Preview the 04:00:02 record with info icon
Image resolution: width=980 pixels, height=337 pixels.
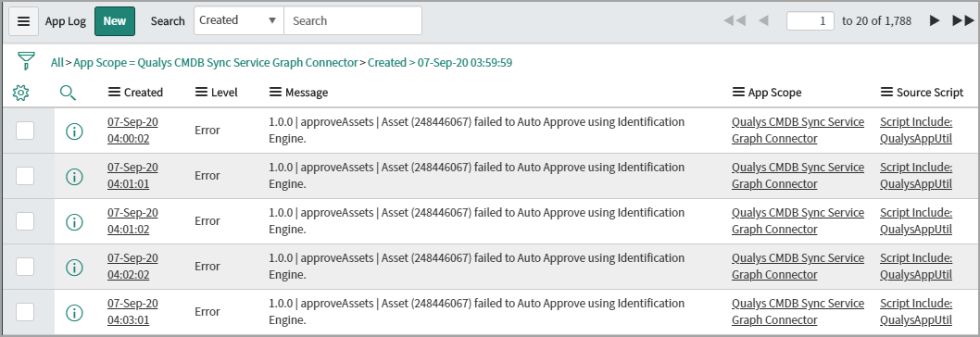74,131
